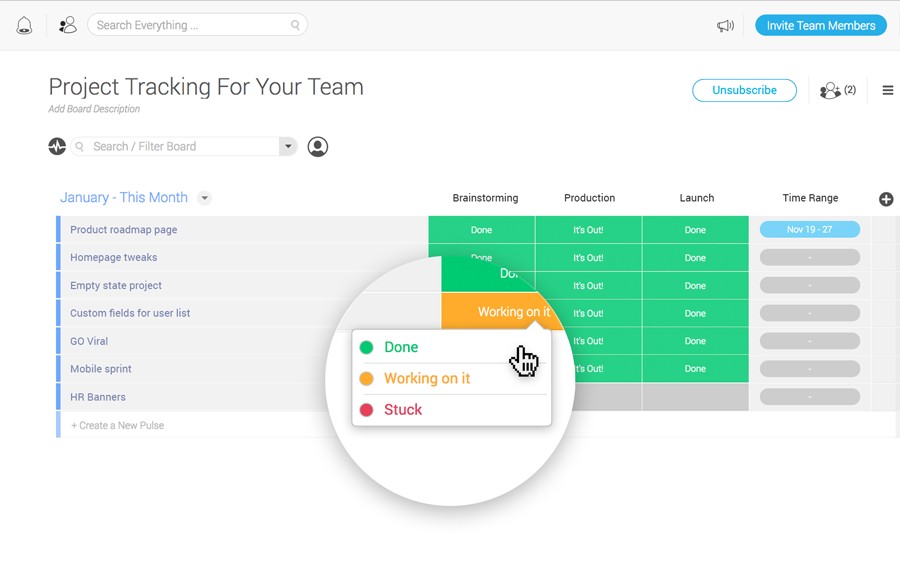
Task: Open the board hamburger menu
Action: click(x=887, y=90)
